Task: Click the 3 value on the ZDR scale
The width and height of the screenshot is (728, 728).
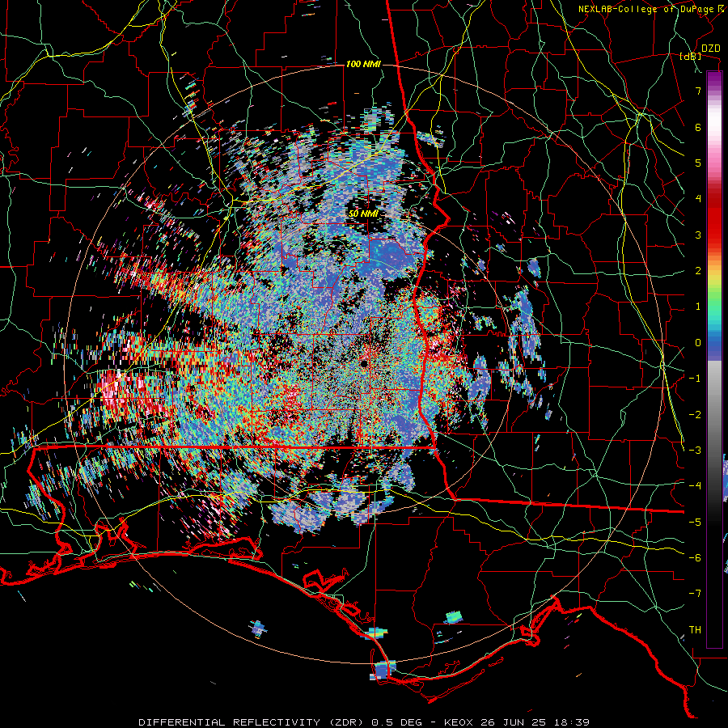Action: click(698, 235)
